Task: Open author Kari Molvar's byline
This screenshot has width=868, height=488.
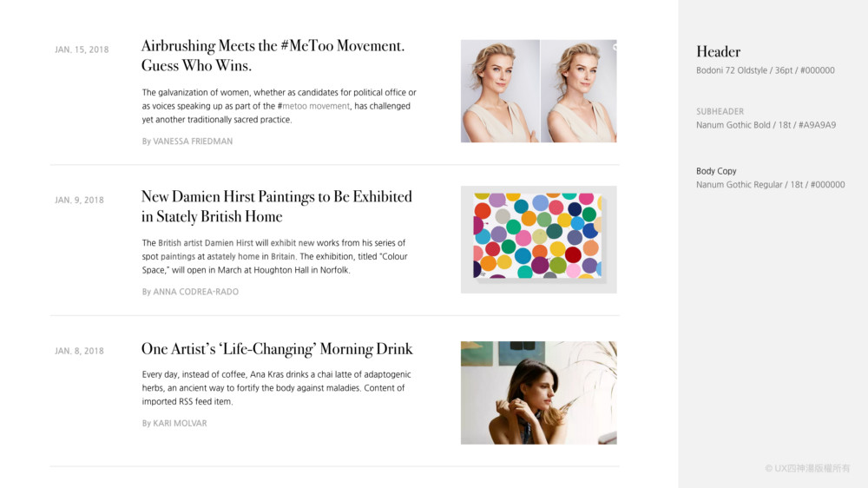Action: point(174,423)
